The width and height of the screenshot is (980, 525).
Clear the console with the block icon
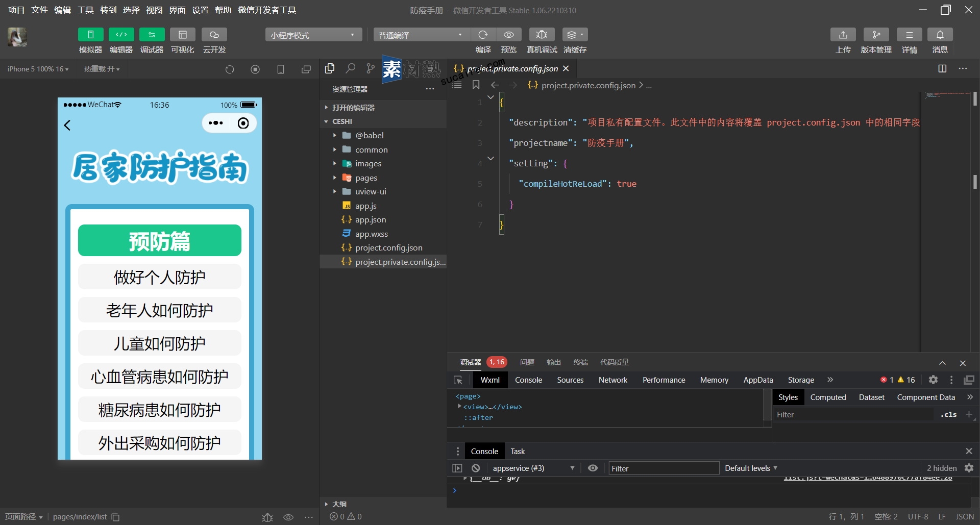476,468
